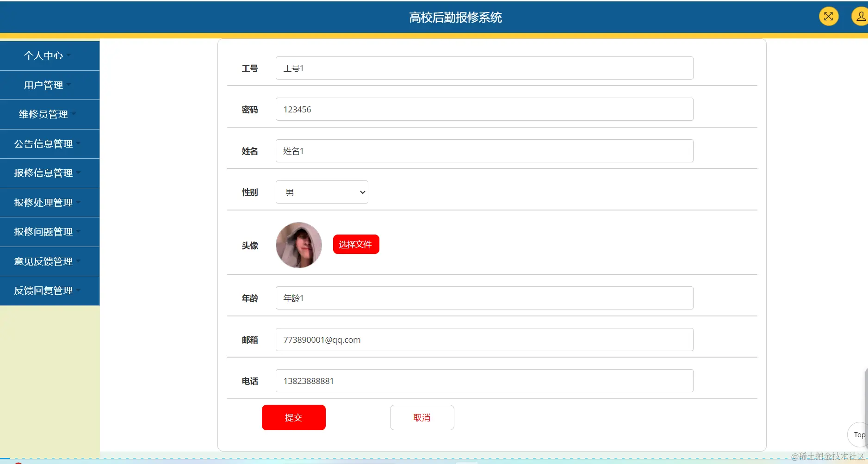The height and width of the screenshot is (464, 868).
Task: Open the 性别 dropdown showing 男
Action: (x=322, y=192)
